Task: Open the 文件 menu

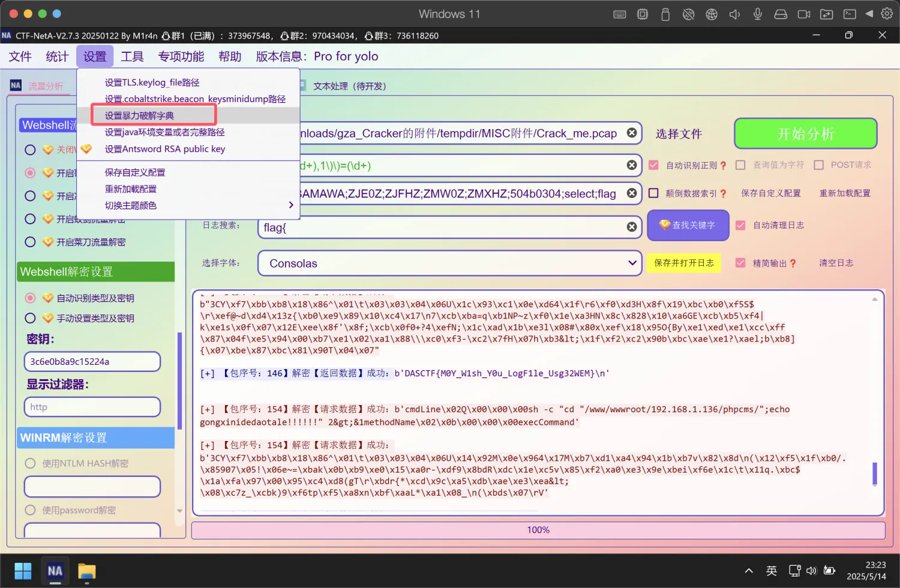Action: click(20, 56)
